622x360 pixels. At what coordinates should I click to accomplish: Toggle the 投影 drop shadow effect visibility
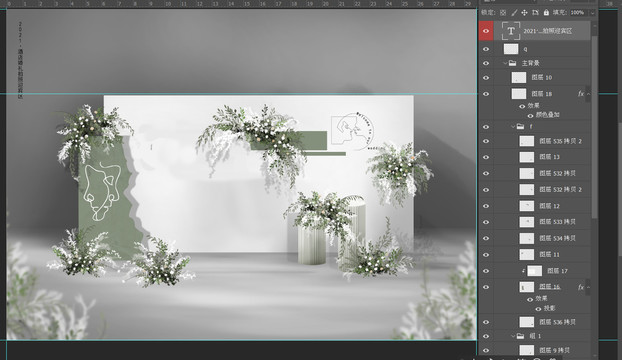[538, 309]
